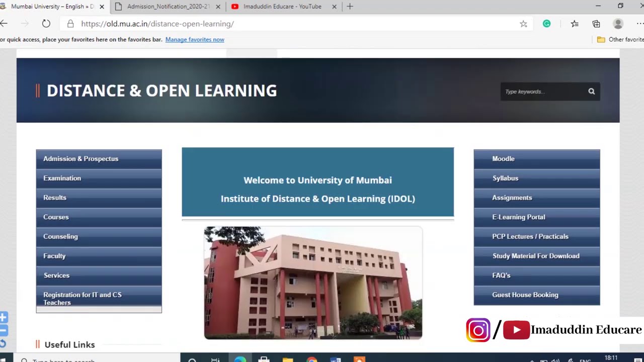Open the Assignments link

537,198
